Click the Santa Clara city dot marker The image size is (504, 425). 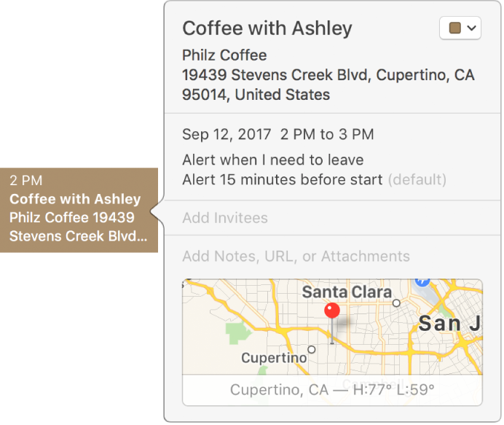tap(396, 303)
